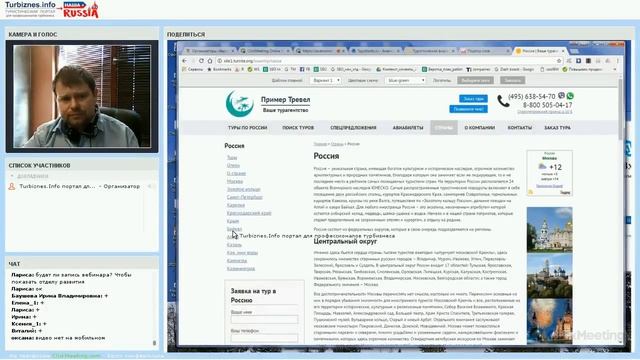Open the Москва sidebar link
Screen dimensions: 640x360
click(x=235, y=181)
